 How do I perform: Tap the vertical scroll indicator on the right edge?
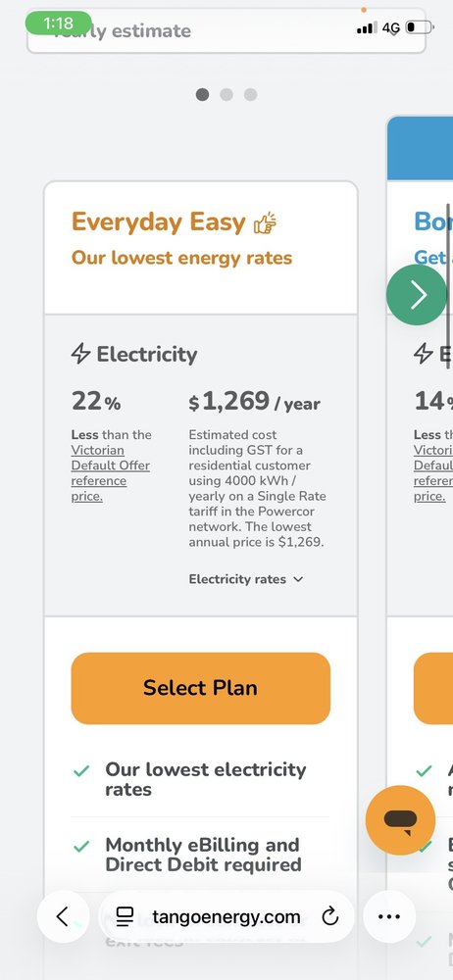click(449, 285)
